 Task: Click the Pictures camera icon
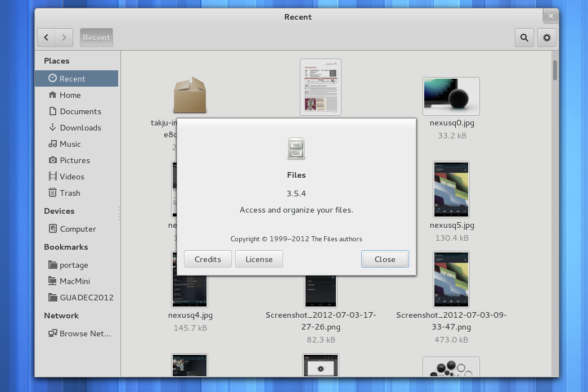[x=53, y=160]
